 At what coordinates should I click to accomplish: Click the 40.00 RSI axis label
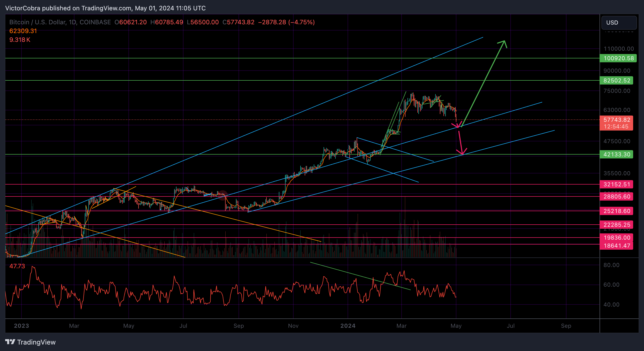611,304
